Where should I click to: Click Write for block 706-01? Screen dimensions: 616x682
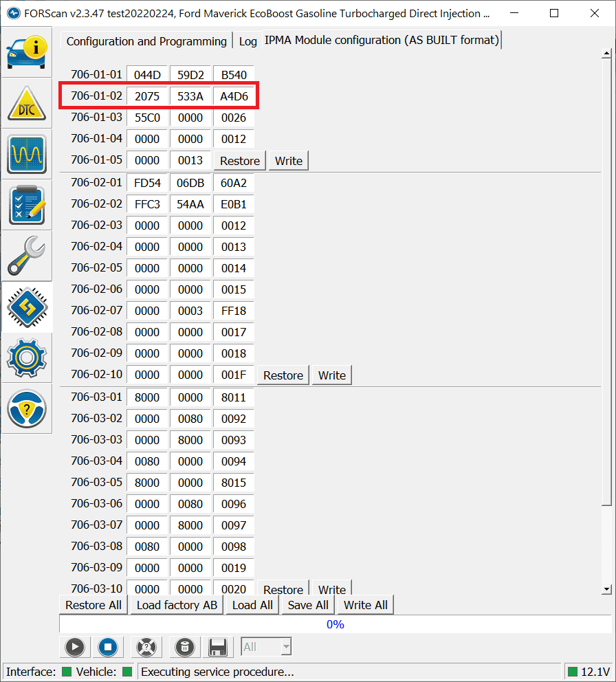[289, 160]
